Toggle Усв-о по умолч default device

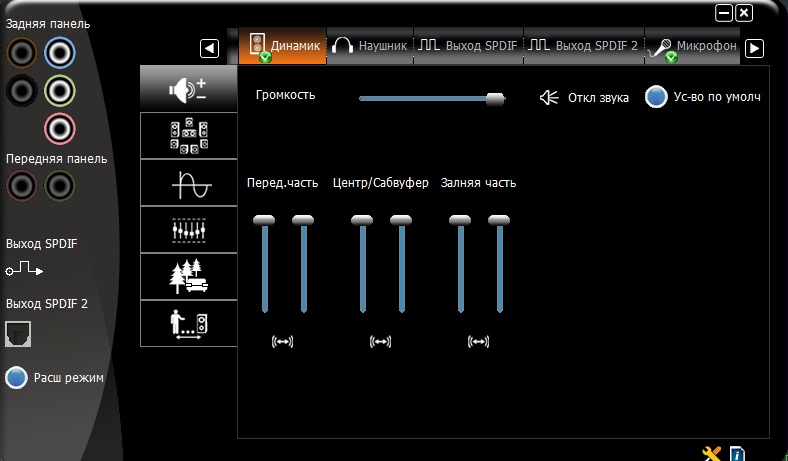pyautogui.click(x=656, y=97)
